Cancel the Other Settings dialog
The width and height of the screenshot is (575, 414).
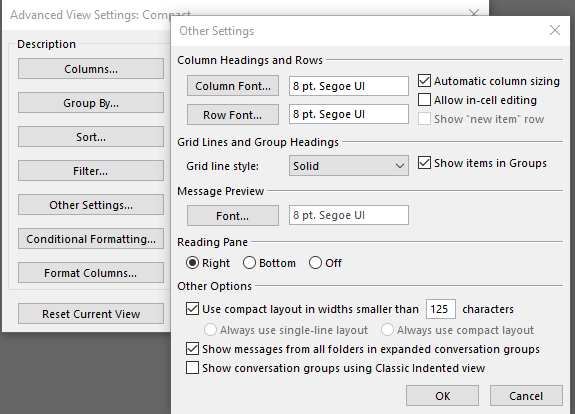(526, 396)
